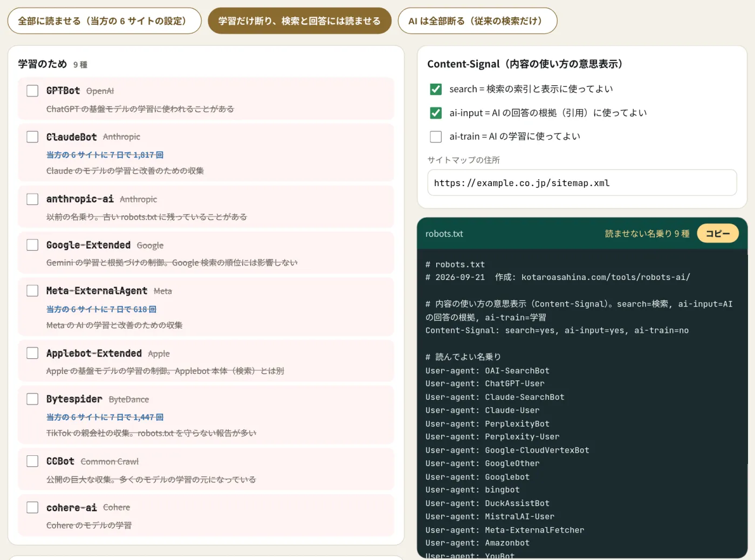
Task: Tick the CCBot checkbox
Action: 32,461
